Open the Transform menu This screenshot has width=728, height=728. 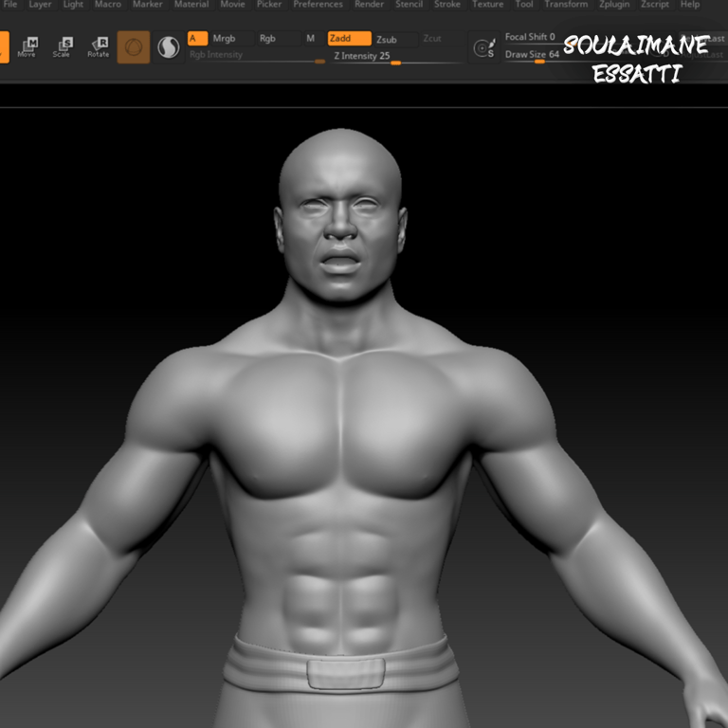click(566, 4)
